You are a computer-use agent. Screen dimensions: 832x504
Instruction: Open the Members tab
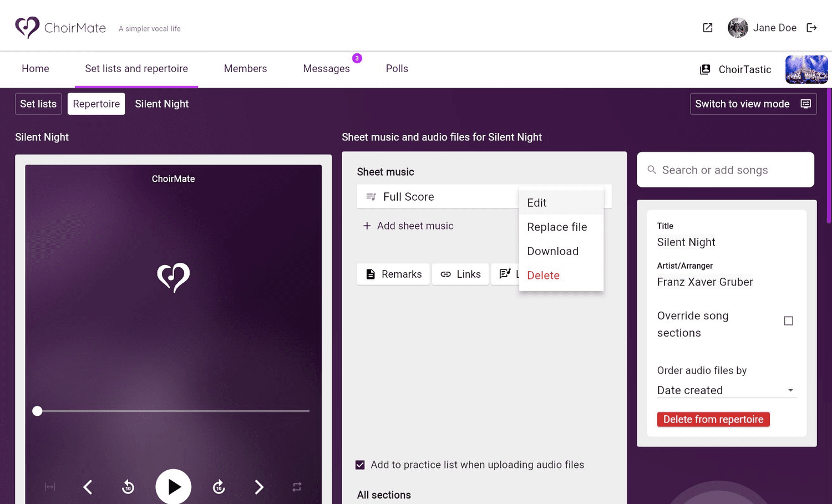pyautogui.click(x=245, y=69)
